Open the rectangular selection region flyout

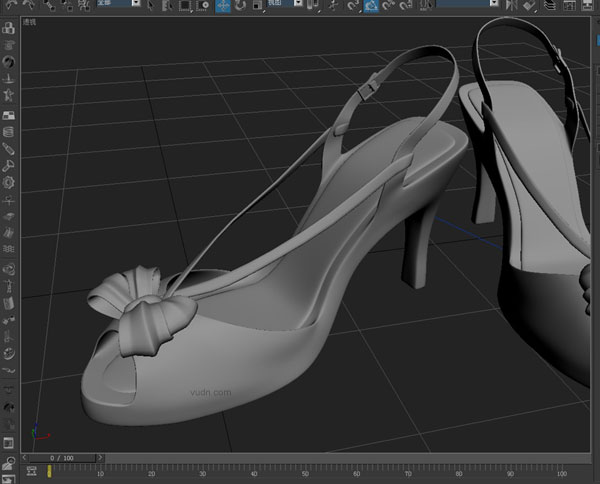[186, 6]
